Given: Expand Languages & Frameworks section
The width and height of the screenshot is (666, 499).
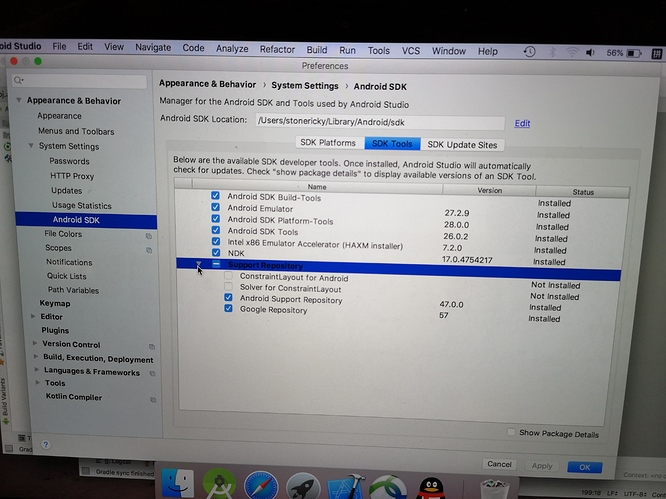Looking at the screenshot, I should 37,370.
